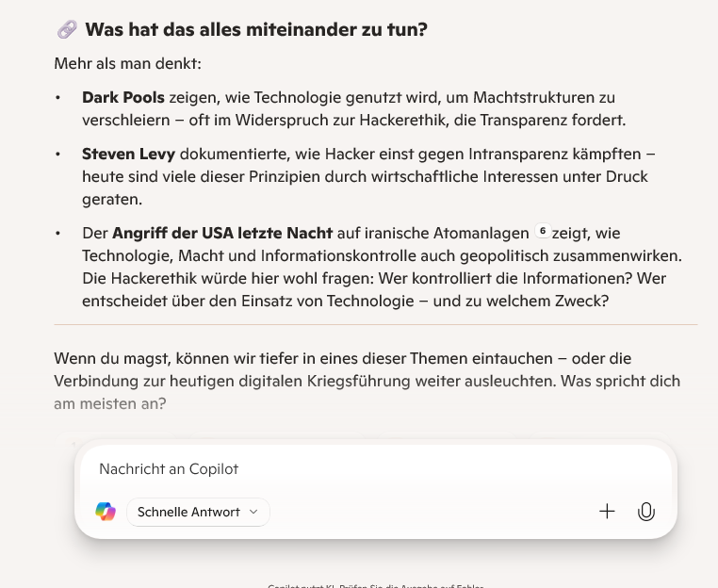Click the bold Steven Levy text

tap(129, 155)
